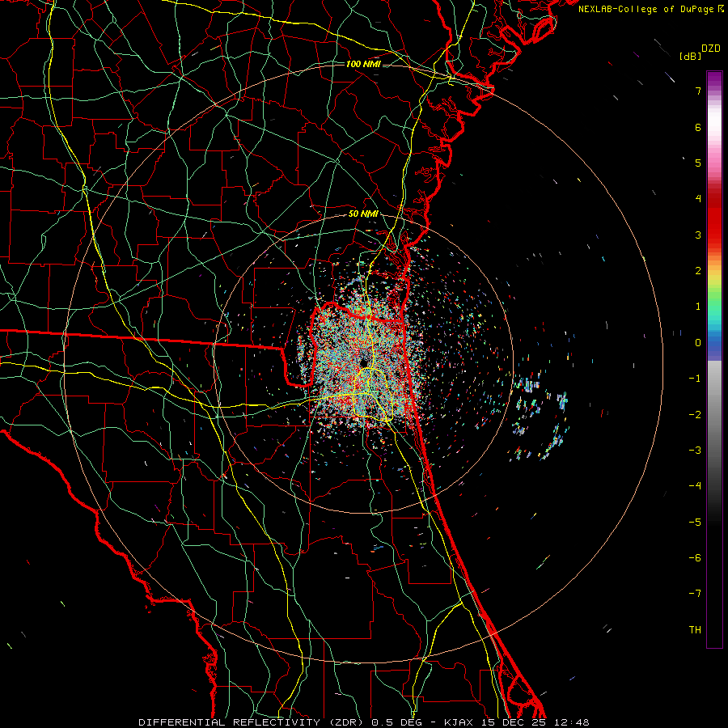728x728 pixels.
Task: Select the -3 dB scale tick label
Action: pyautogui.click(x=695, y=450)
